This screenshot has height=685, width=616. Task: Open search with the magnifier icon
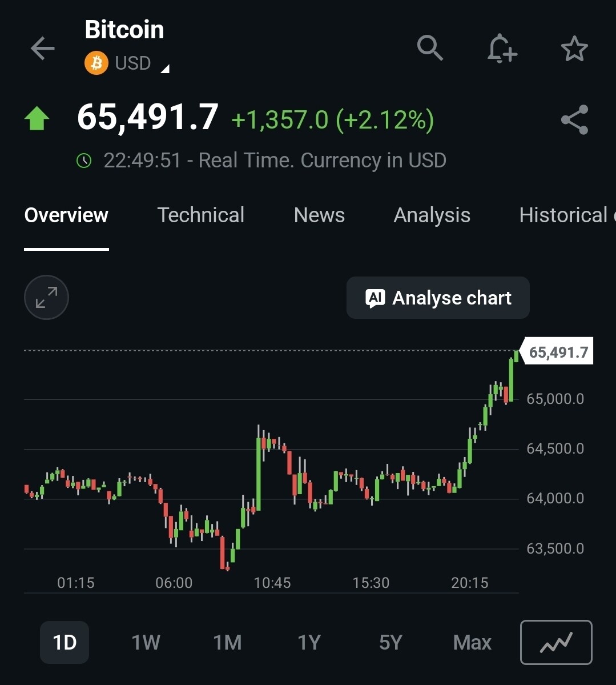[430, 47]
